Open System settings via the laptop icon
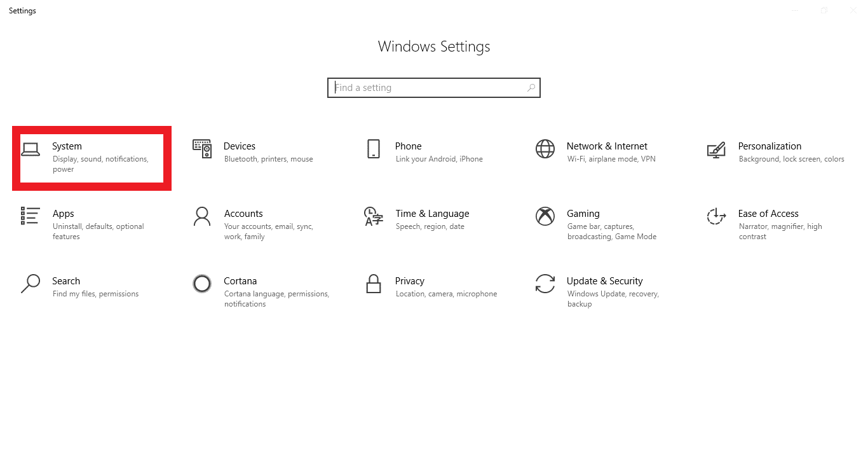The width and height of the screenshot is (868, 463). 30,149
